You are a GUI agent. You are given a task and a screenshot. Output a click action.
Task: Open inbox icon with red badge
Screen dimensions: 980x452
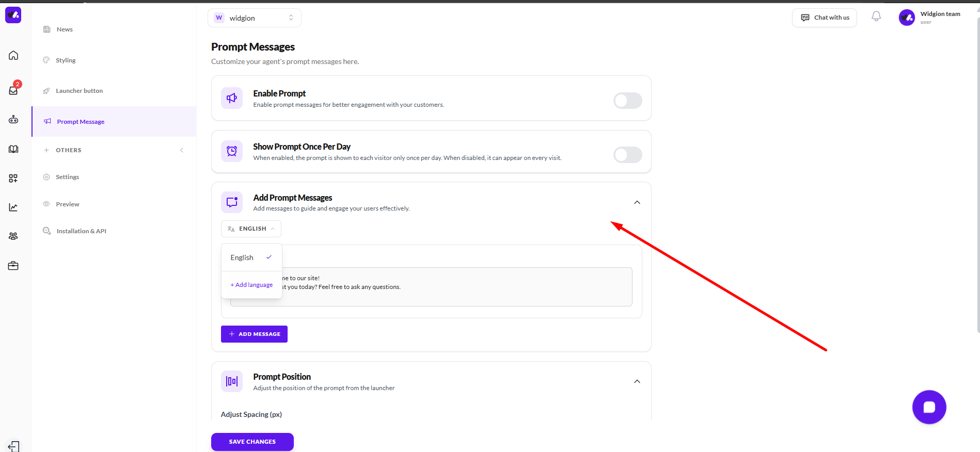click(x=13, y=90)
